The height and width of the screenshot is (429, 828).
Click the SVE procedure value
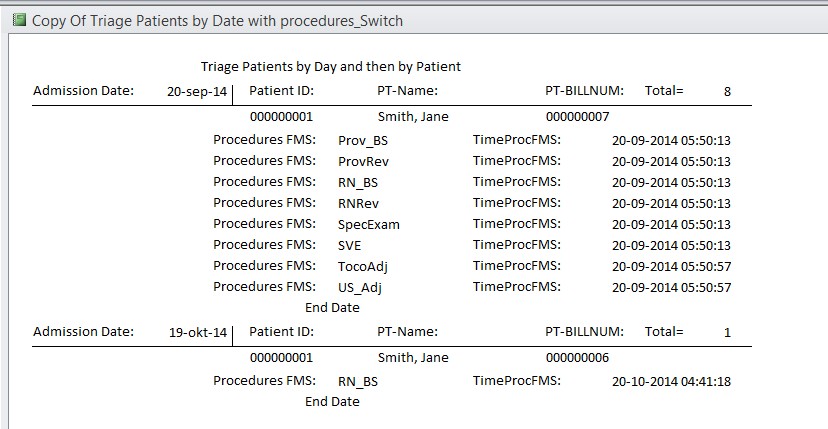[x=350, y=246]
